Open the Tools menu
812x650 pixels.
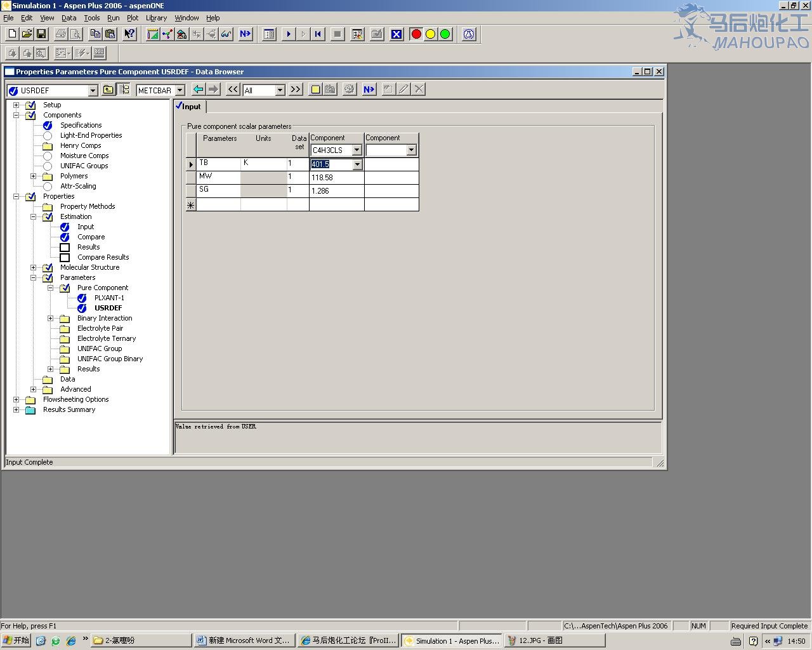click(92, 18)
